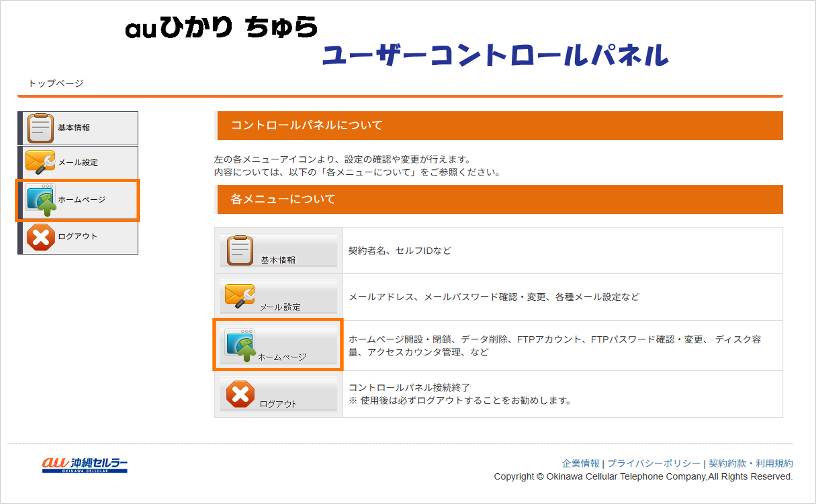Click the description starting ホームページ開設・閉鎖
The height and width of the screenshot is (504, 816).
coord(555,346)
